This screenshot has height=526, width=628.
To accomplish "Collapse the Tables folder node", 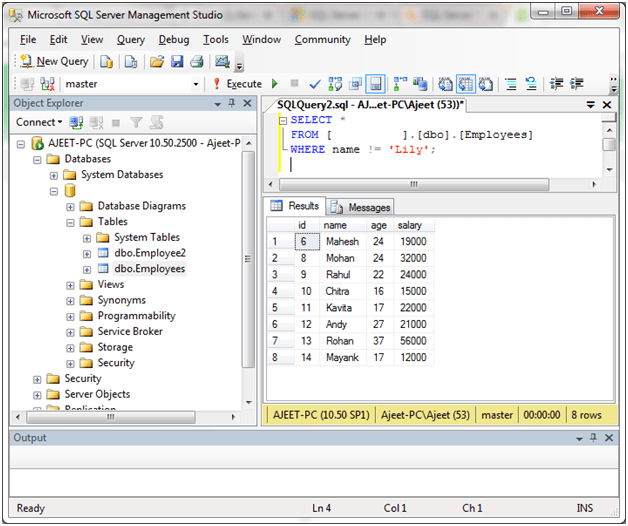I will (71, 222).
